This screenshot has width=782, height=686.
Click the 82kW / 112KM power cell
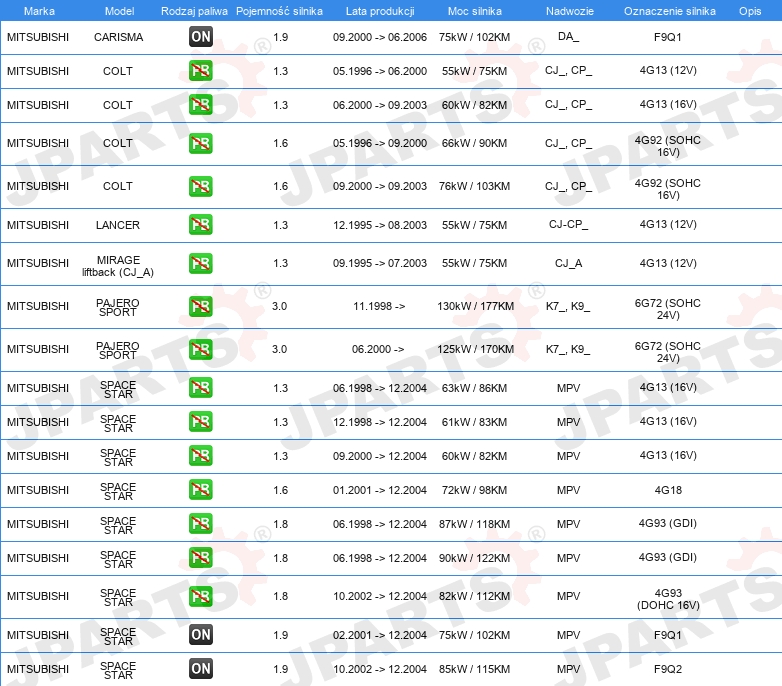[x=474, y=596]
